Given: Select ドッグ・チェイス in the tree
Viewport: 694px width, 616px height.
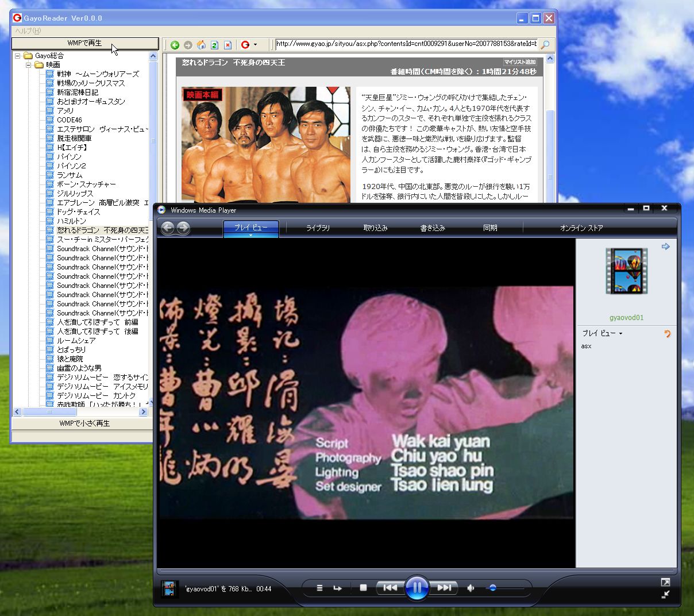Looking at the screenshot, I should (78, 212).
